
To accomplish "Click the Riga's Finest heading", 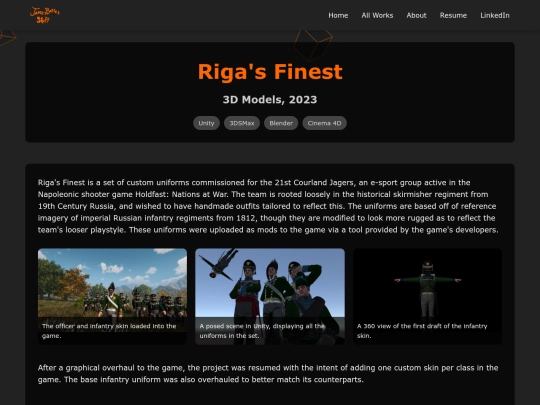I will pos(270,72).
